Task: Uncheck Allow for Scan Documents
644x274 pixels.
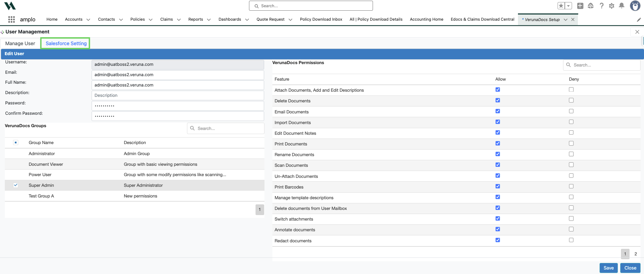Action: (498, 165)
